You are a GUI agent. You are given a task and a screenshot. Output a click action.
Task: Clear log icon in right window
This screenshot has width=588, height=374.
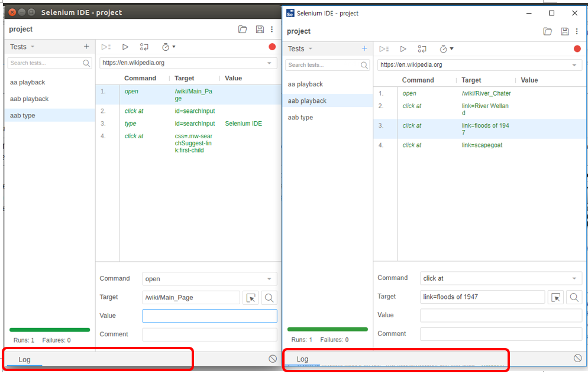pyautogui.click(x=578, y=358)
